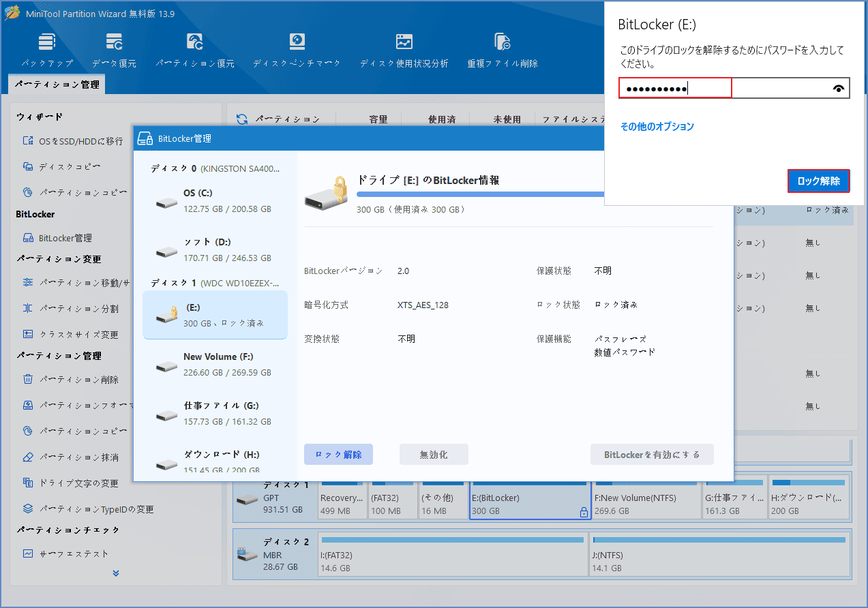This screenshot has width=868, height=608.
Task: Select the H:ダウンロード partition block
Action: coord(809,502)
